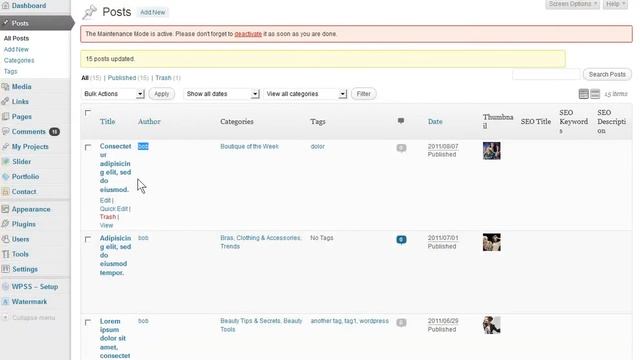Click the pending comments count badge
Screen dimensions: 640x360
tap(54, 132)
